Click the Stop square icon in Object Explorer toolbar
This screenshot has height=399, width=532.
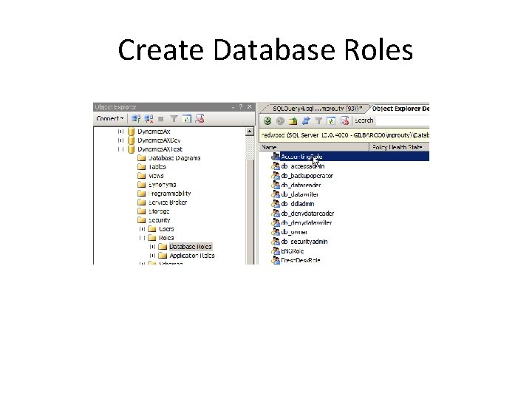[161, 119]
